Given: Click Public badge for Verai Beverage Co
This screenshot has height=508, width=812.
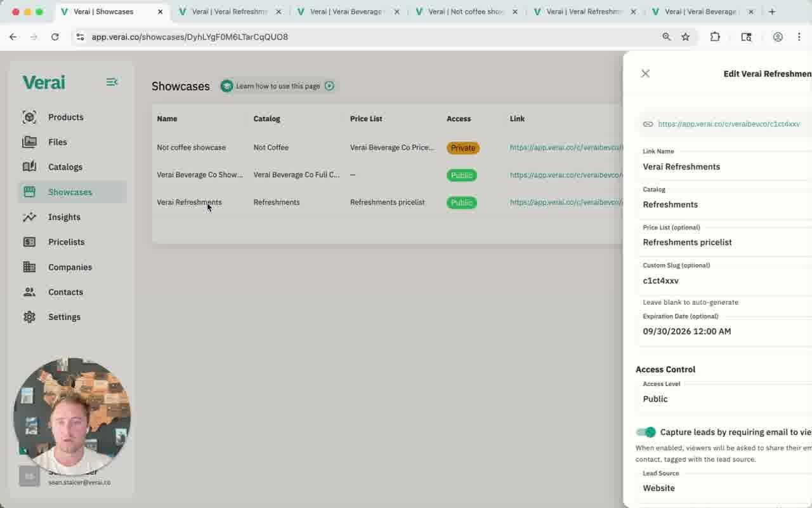Looking at the screenshot, I should tap(462, 175).
